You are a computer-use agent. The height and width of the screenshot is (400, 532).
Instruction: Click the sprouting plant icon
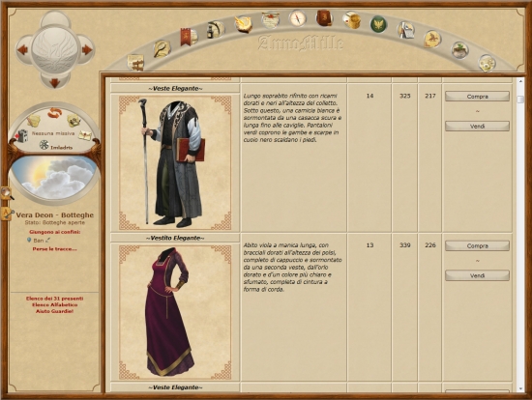[x=459, y=50]
